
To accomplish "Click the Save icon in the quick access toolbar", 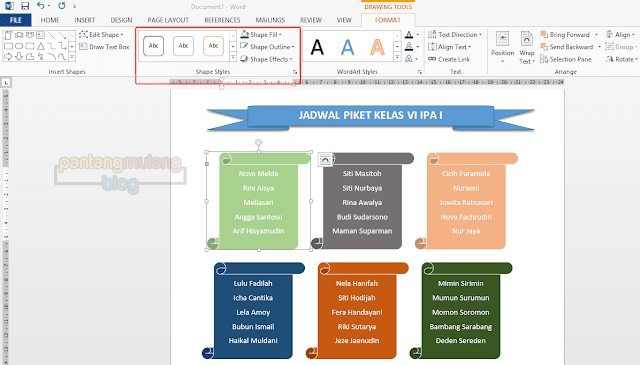I will tap(25, 6).
